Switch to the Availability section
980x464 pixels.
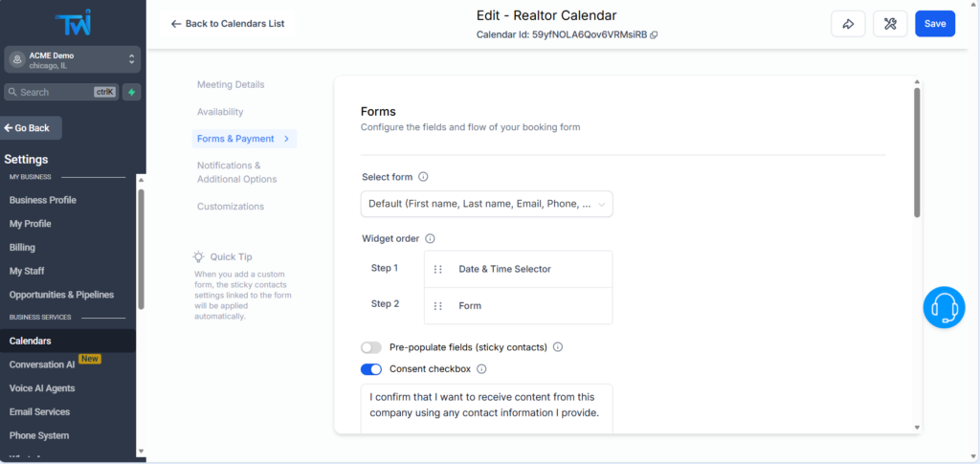pos(220,112)
